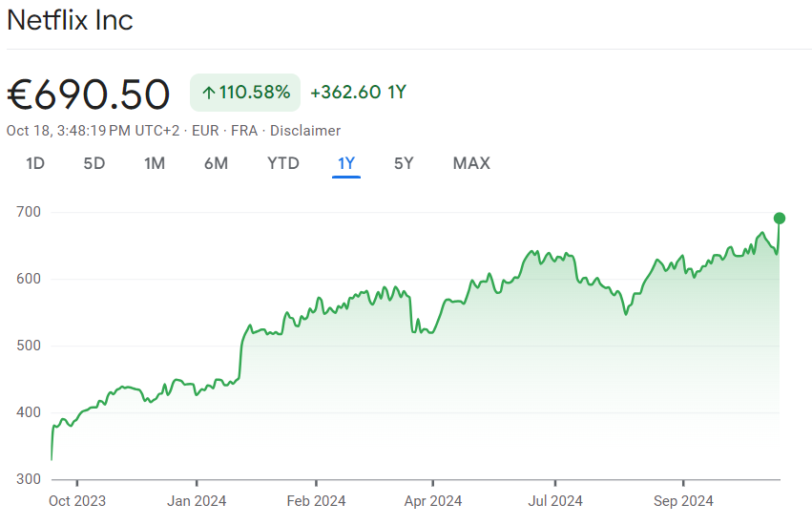Image resolution: width=812 pixels, height=525 pixels.
Task: Click the Sep 2024 axis label
Action: (683, 501)
